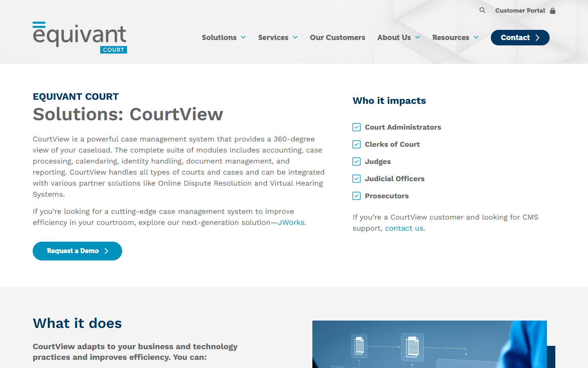Click the Contact button

pyautogui.click(x=520, y=38)
